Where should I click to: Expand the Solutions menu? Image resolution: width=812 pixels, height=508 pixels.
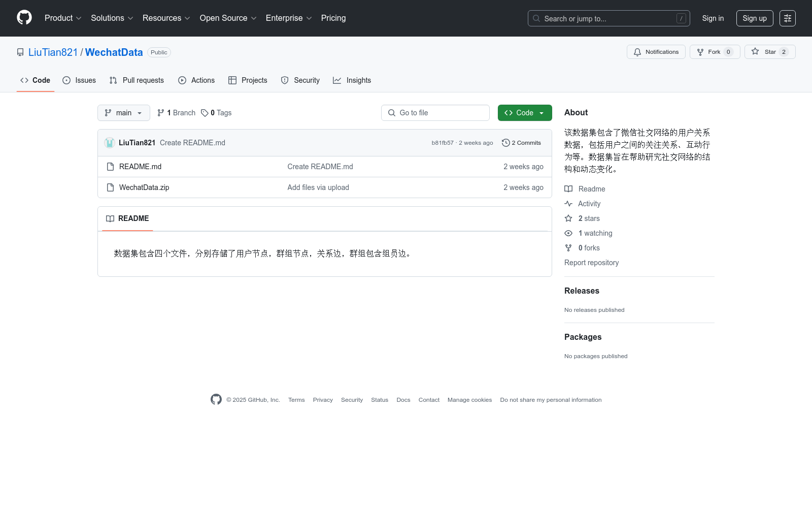pos(112,18)
